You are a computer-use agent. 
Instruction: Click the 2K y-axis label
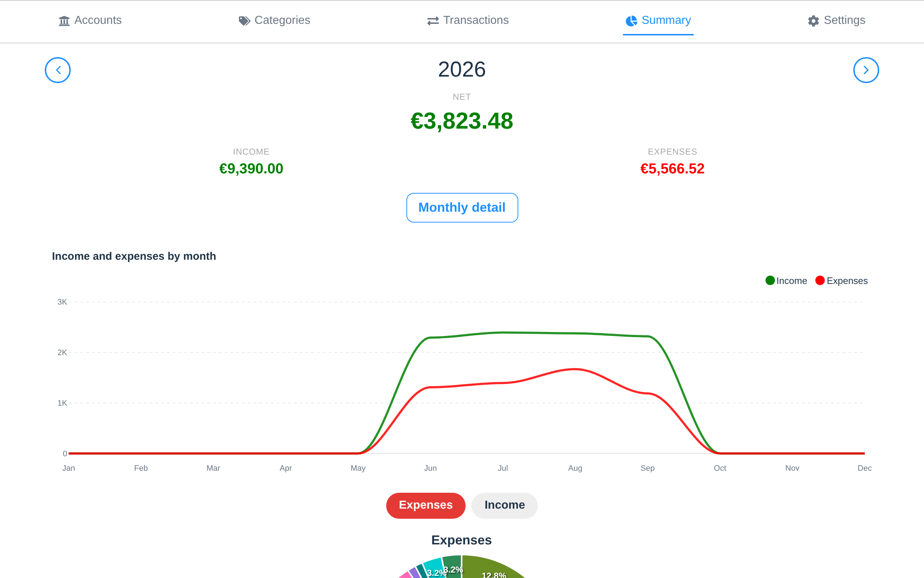[62, 353]
